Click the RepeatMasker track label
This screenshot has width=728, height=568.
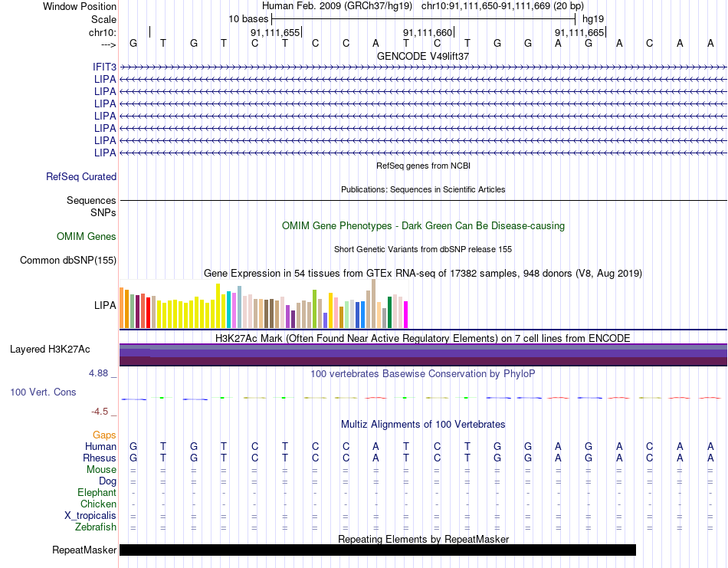tap(84, 550)
